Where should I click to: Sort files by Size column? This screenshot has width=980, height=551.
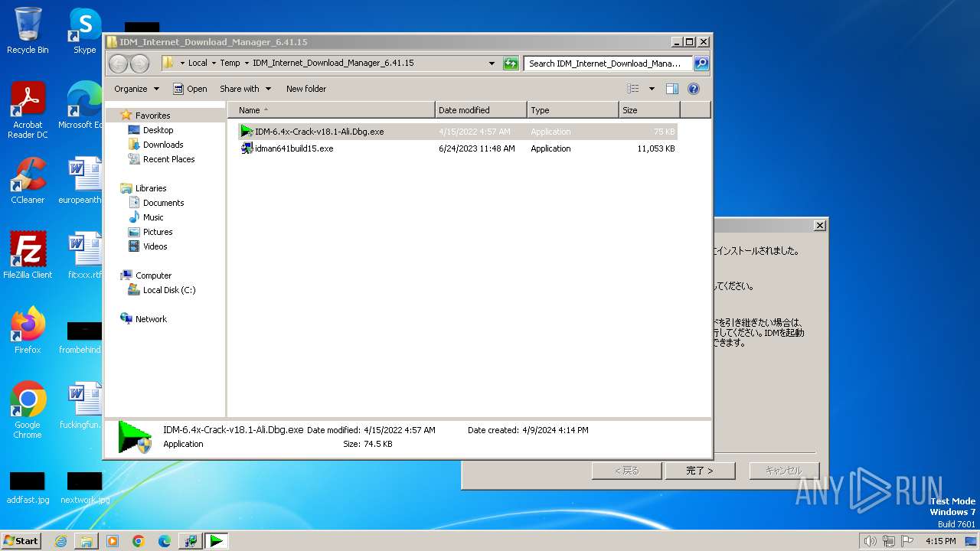(649, 110)
